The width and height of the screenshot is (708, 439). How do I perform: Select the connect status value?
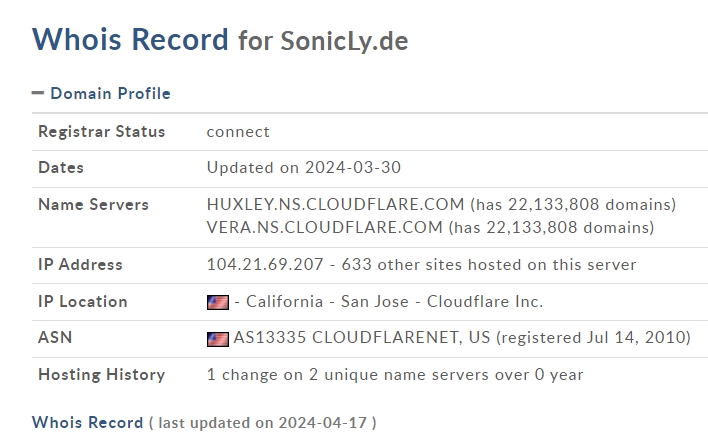click(238, 132)
